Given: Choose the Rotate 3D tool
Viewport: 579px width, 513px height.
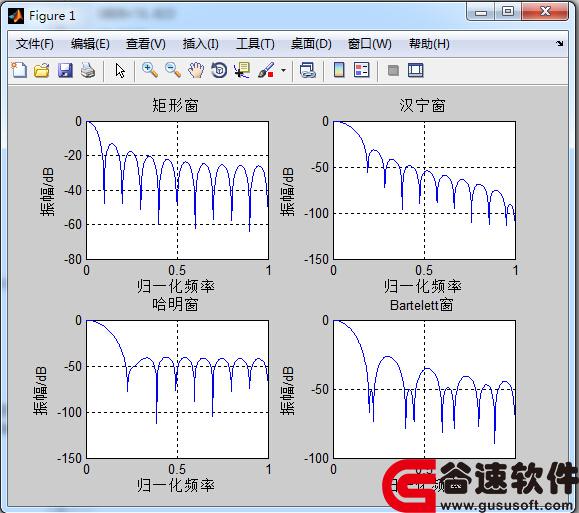Looking at the screenshot, I should pos(219,70).
